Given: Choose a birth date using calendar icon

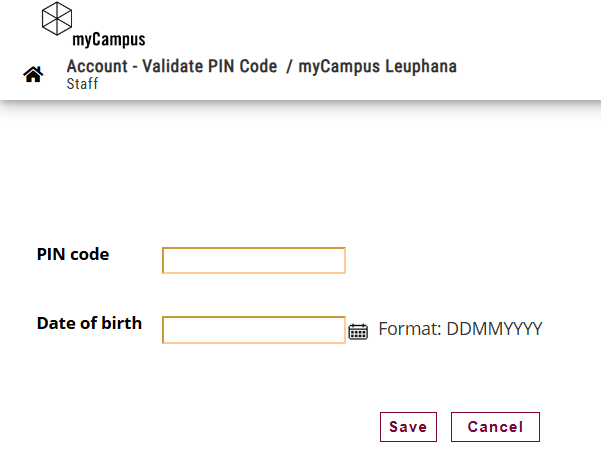Looking at the screenshot, I should click(358, 331).
